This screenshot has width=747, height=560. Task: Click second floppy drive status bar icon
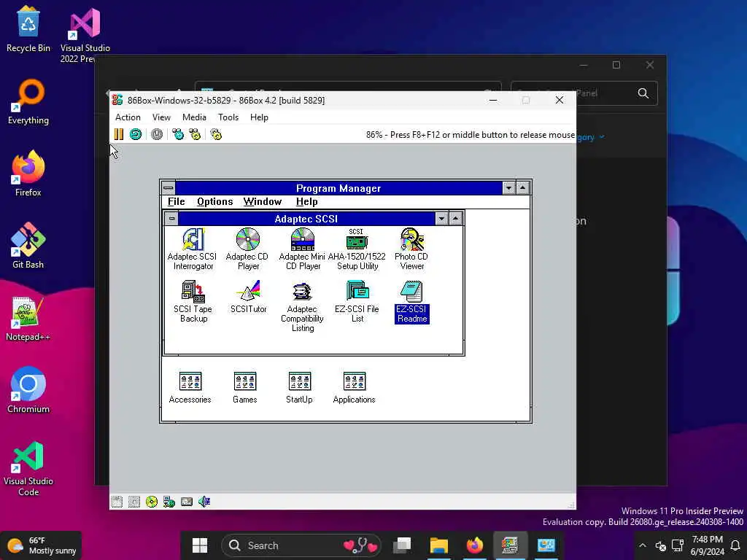(134, 502)
